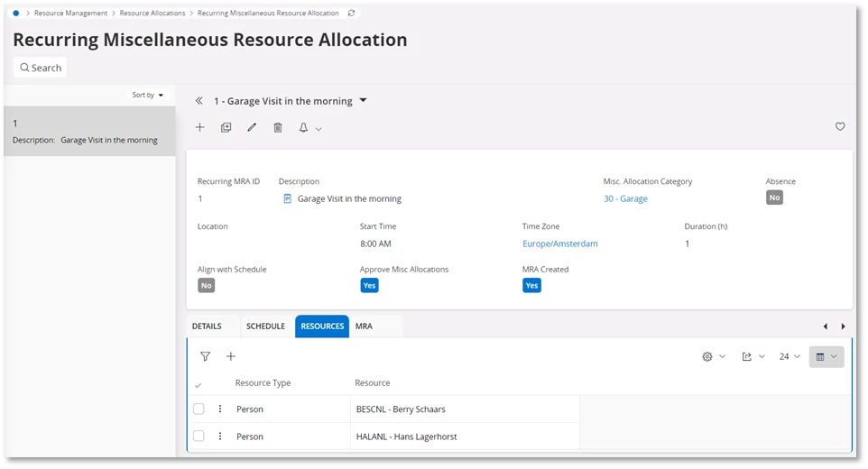Refresh page icon beside breadcrumb
This screenshot has width=868, height=469.
point(352,14)
